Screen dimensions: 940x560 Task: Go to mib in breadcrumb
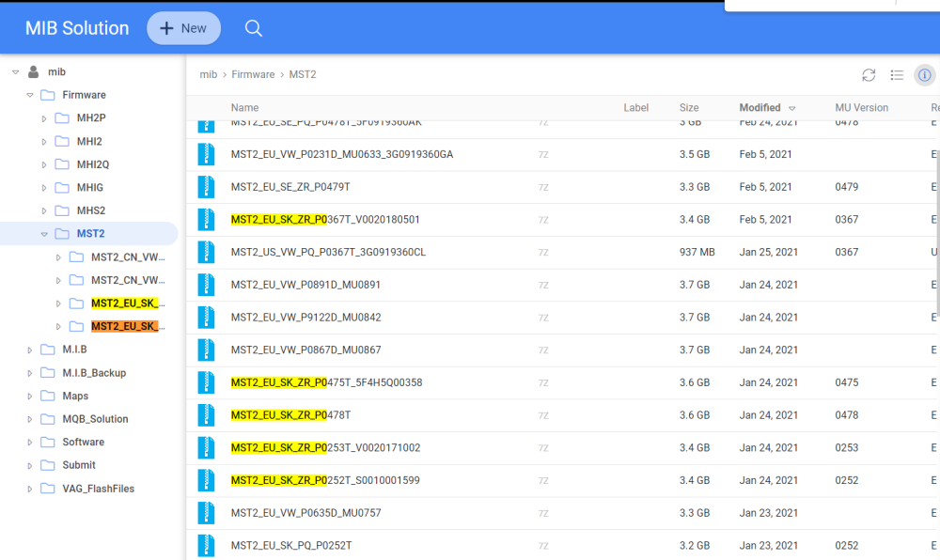tap(208, 74)
